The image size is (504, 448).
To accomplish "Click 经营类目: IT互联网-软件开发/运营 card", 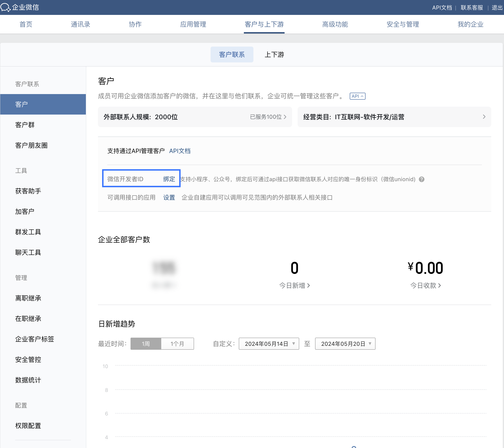I will coord(394,117).
